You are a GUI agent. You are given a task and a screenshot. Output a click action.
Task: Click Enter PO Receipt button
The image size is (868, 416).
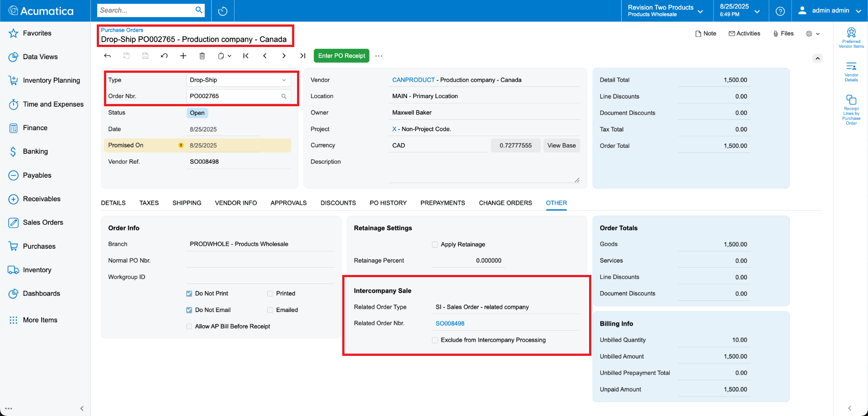point(341,56)
